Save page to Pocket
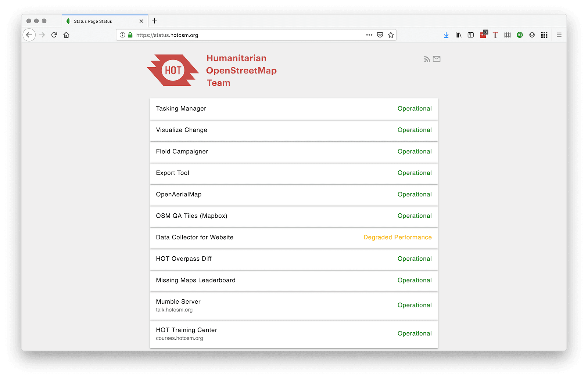This screenshot has width=588, height=379. pos(380,35)
